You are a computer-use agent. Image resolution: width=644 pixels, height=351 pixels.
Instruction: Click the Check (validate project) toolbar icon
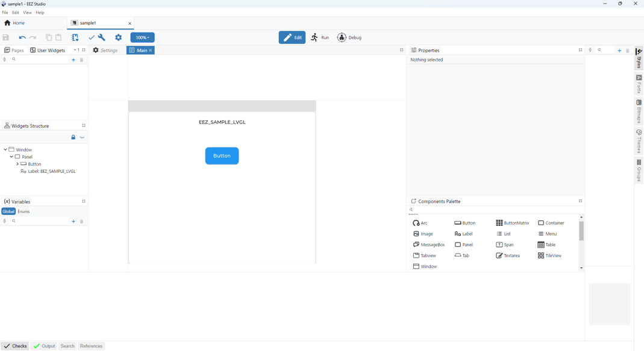coord(92,37)
